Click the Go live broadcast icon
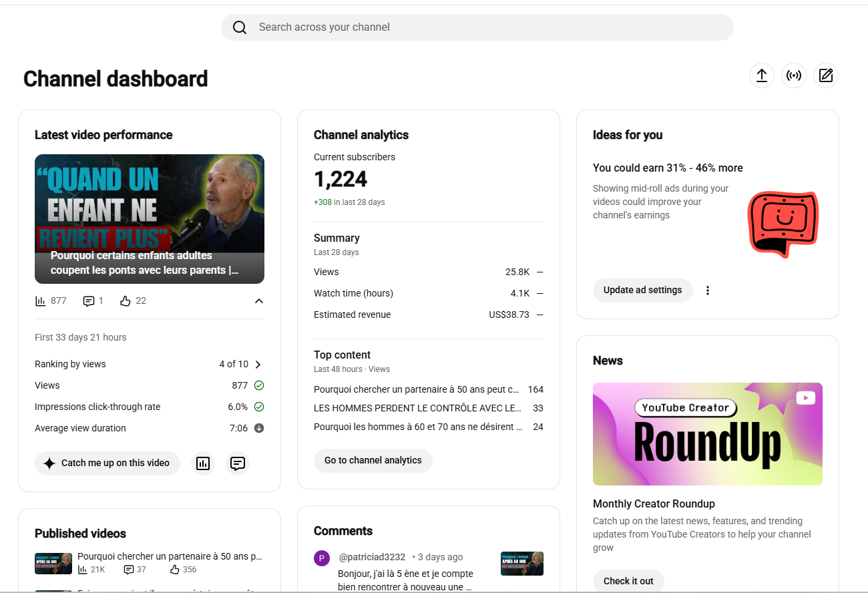 tap(794, 75)
